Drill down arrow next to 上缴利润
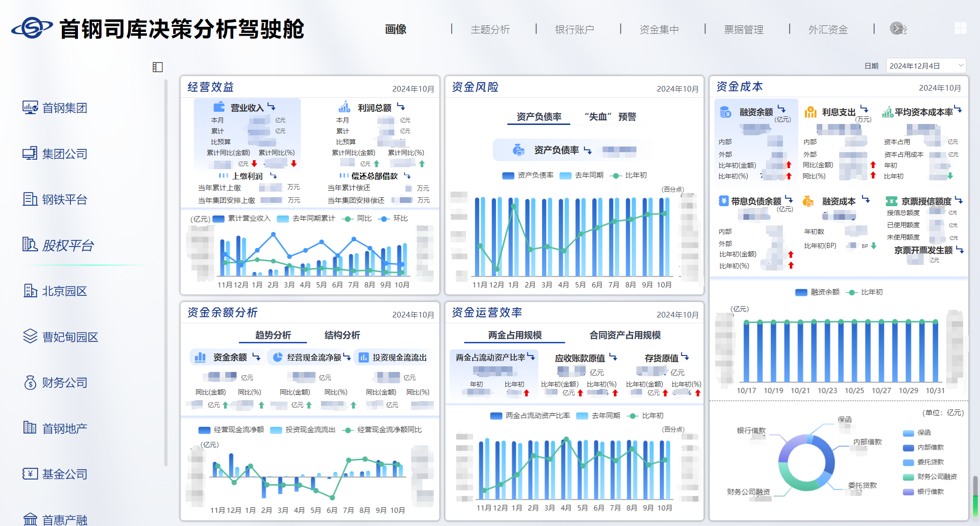The width and height of the screenshot is (980, 526). click(x=273, y=176)
